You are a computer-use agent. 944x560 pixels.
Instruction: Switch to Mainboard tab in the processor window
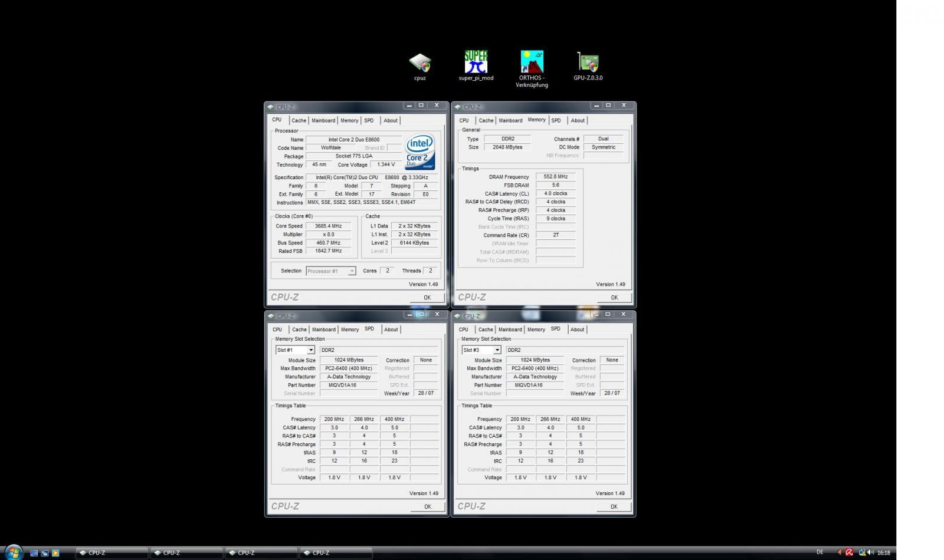click(323, 120)
